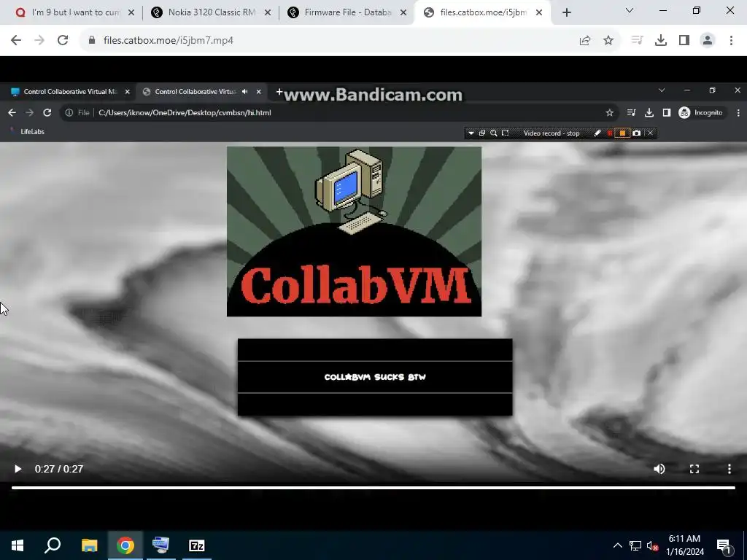Viewport: 747px width, 560px height.
Task: Click the Chrome icon in the taskbar
Action: [125, 545]
